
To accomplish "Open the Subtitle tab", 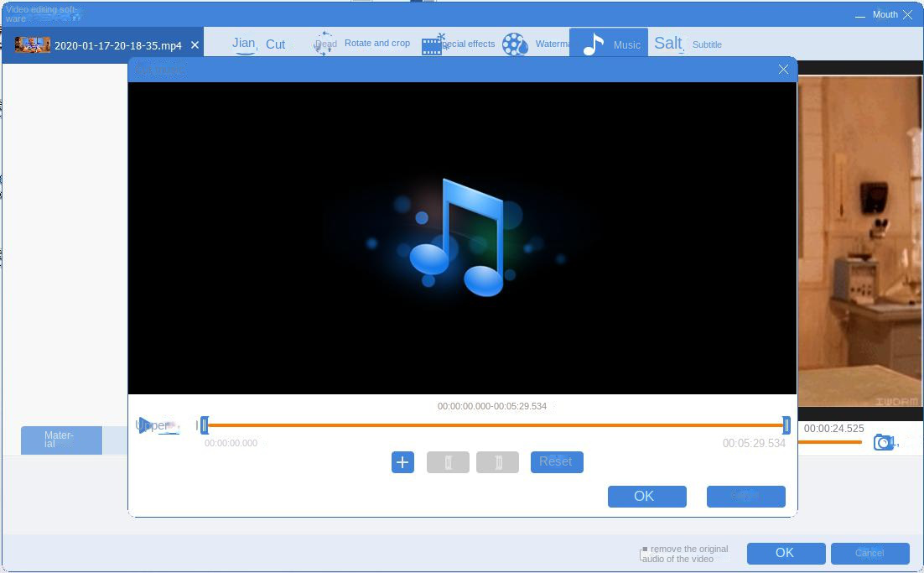I will 707,44.
